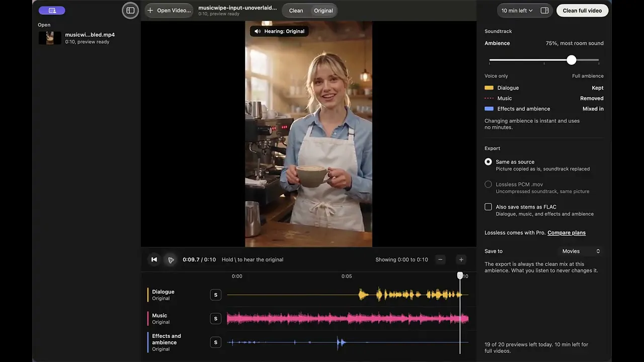644x362 pixels.
Task: Solo the Dialogue track
Action: click(215, 295)
